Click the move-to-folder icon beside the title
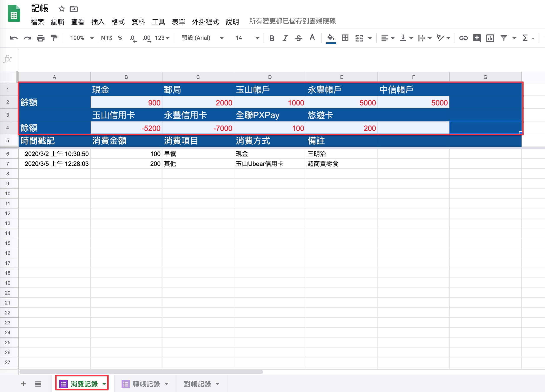The width and height of the screenshot is (545, 392). pyautogui.click(x=74, y=9)
